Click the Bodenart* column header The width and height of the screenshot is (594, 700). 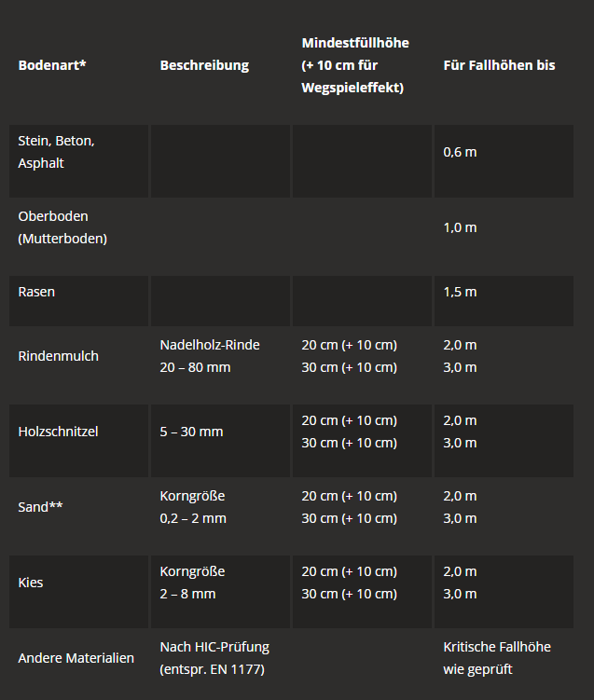click(52, 65)
